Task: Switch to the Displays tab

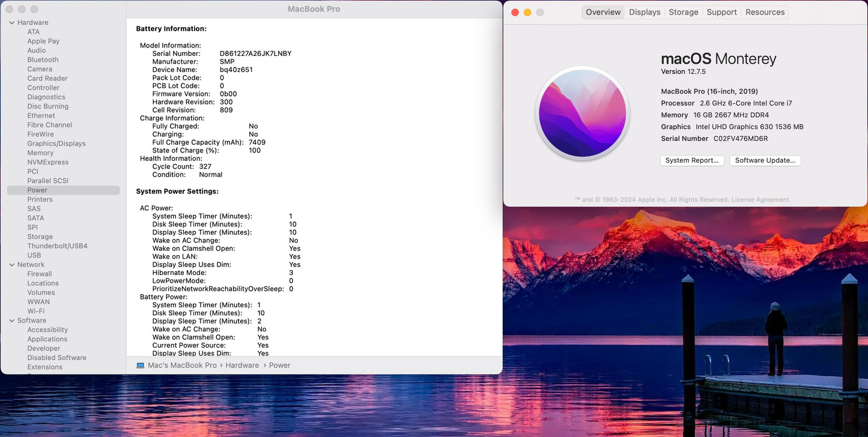Action: pyautogui.click(x=645, y=12)
